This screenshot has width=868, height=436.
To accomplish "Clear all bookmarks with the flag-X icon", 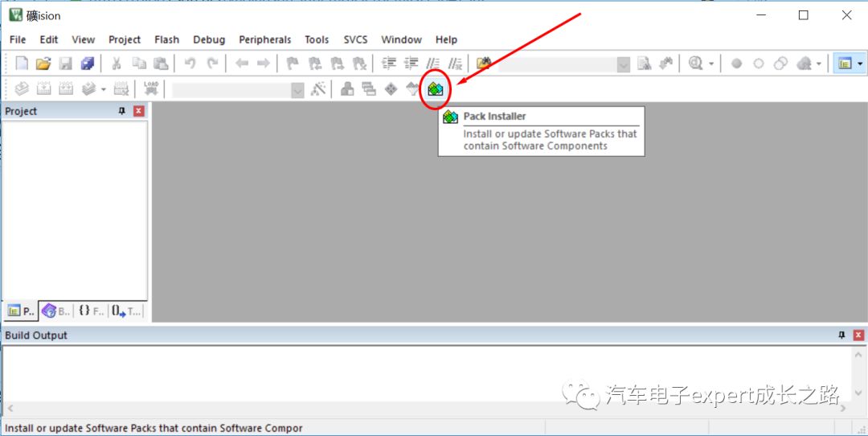I will 359,64.
